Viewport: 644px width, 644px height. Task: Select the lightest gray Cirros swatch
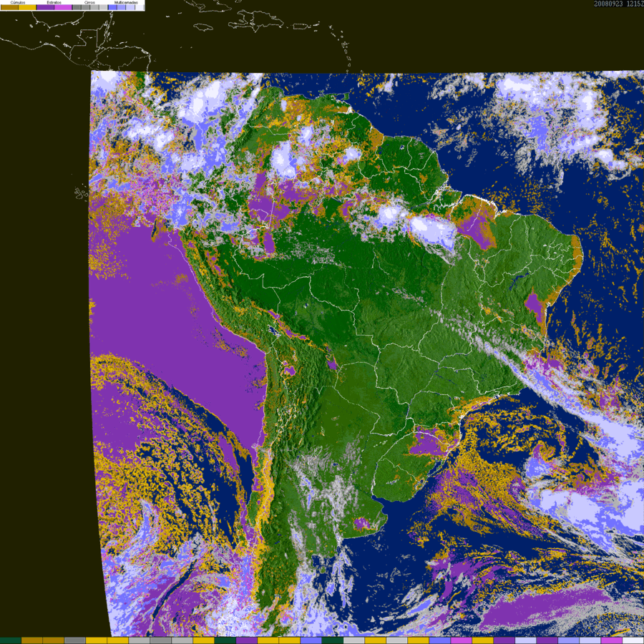[x=103, y=7]
